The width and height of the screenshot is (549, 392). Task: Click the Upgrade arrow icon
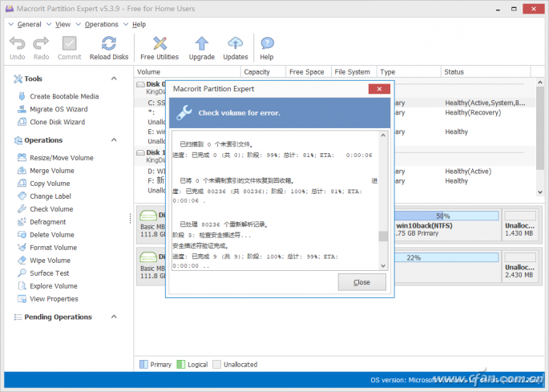click(202, 43)
